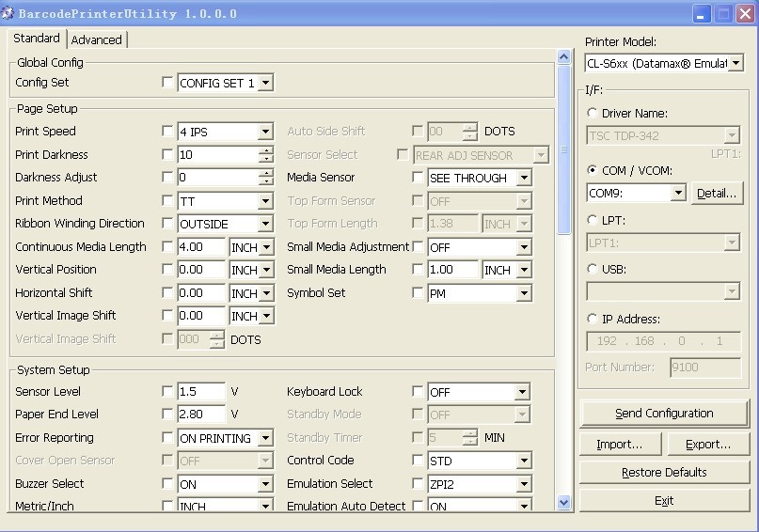Enable the Print Speed checkbox
This screenshot has height=532, width=759.
tap(167, 132)
